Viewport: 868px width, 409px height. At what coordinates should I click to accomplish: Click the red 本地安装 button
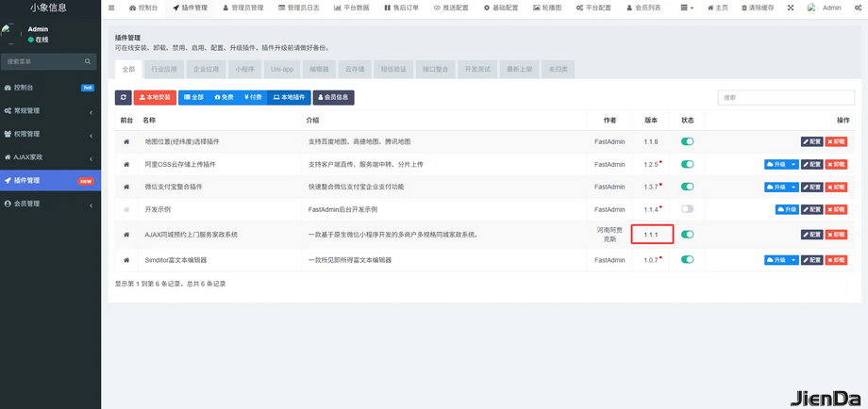click(155, 97)
